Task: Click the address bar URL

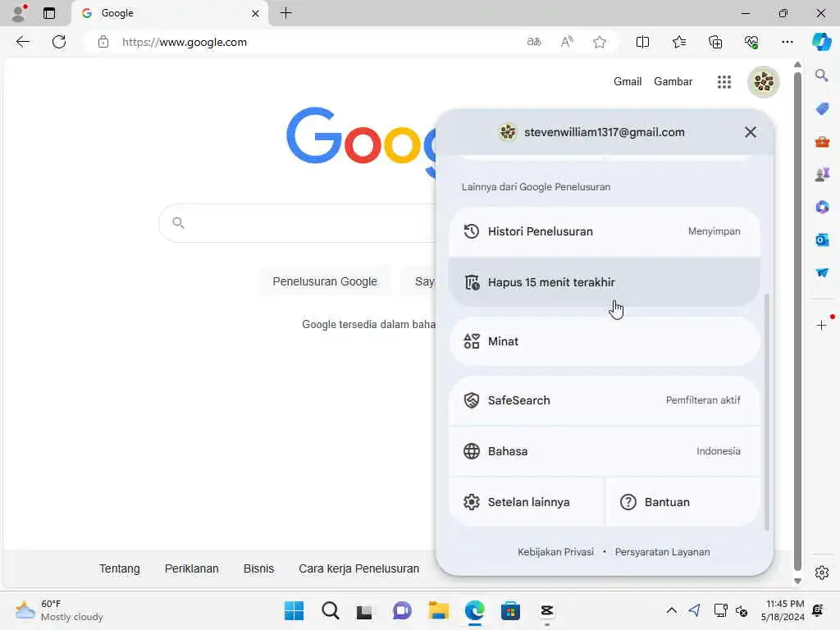Action: tap(185, 42)
